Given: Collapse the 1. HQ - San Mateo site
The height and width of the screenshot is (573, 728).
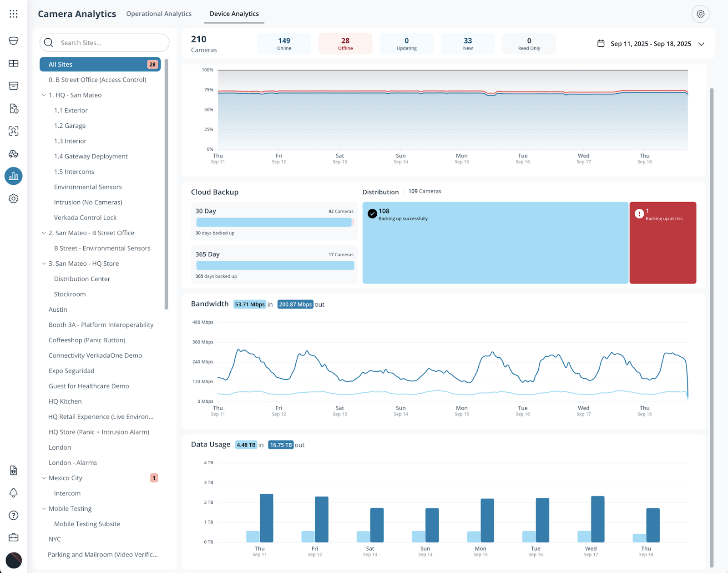Looking at the screenshot, I should [x=44, y=95].
